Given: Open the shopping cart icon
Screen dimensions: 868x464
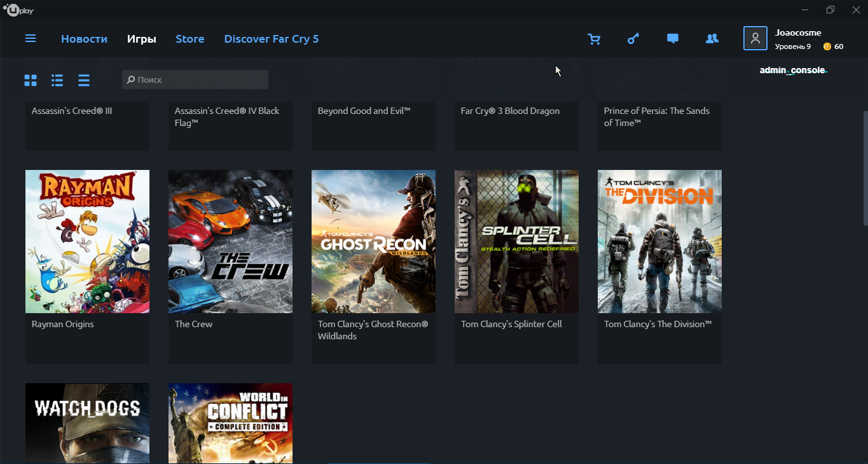Looking at the screenshot, I should point(594,39).
